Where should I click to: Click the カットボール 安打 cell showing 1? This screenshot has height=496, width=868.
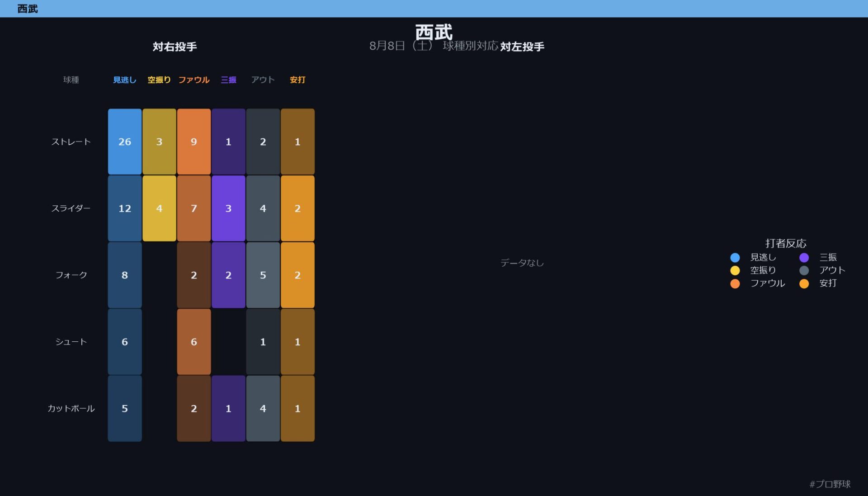coord(297,408)
